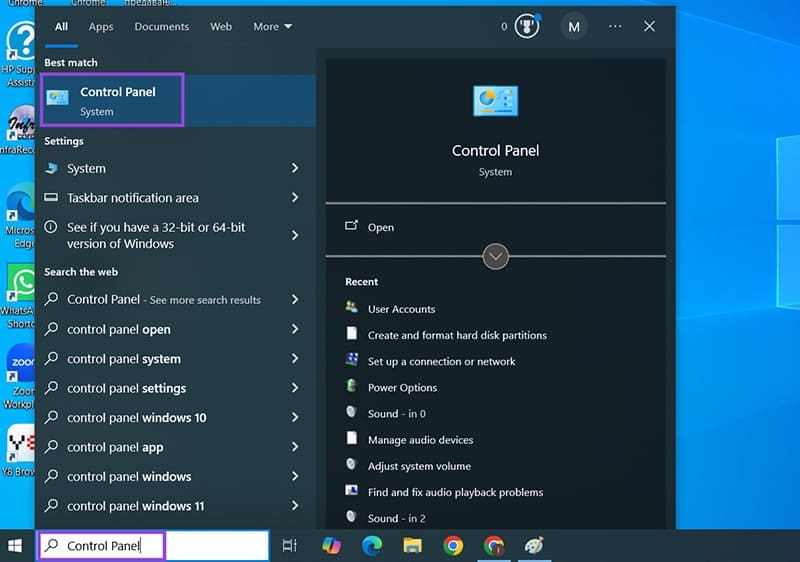The height and width of the screenshot is (562, 800).
Task: Expand the circular chevron below Open
Action: point(495,257)
